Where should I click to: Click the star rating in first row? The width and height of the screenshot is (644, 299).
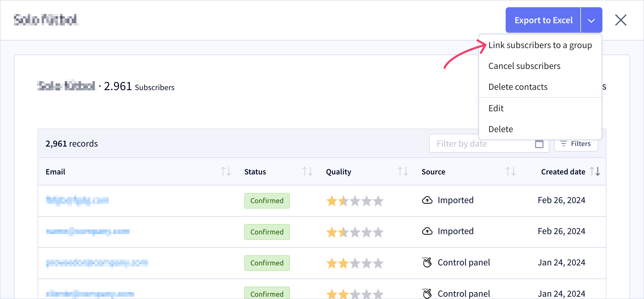355,201
